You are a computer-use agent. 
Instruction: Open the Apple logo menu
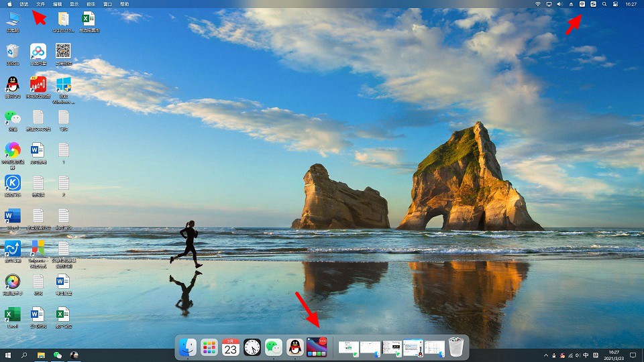(9, 4)
